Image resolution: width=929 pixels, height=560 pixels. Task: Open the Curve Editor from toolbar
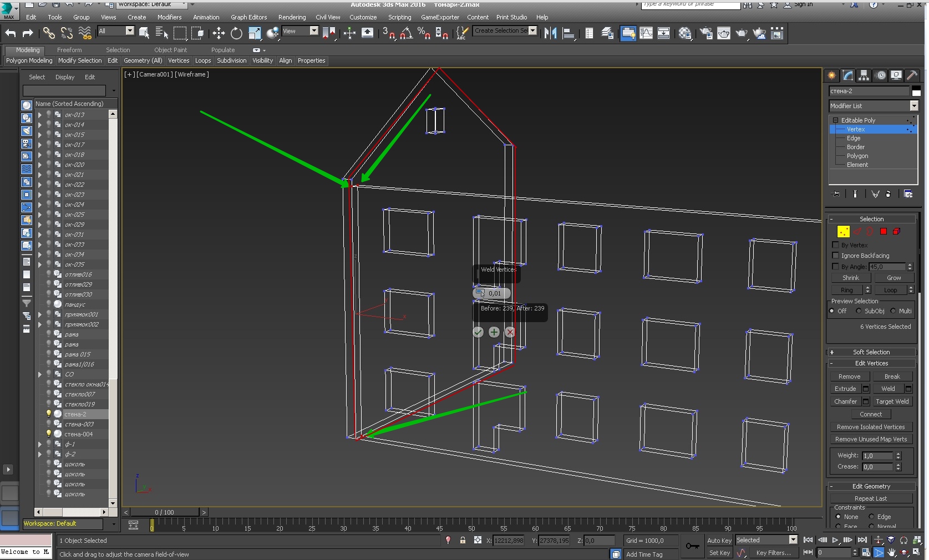[x=646, y=33]
